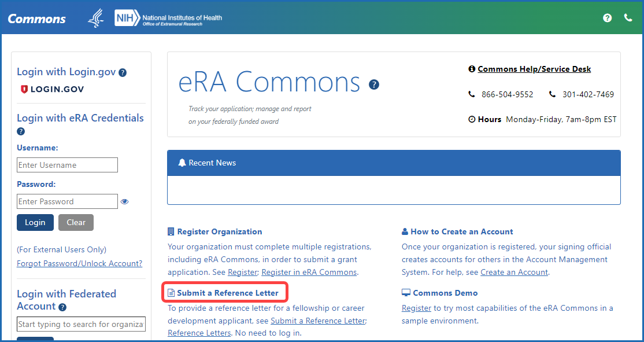This screenshot has height=342, width=644.
Task: Click '(For External Users Only)' text
Action: (62, 249)
